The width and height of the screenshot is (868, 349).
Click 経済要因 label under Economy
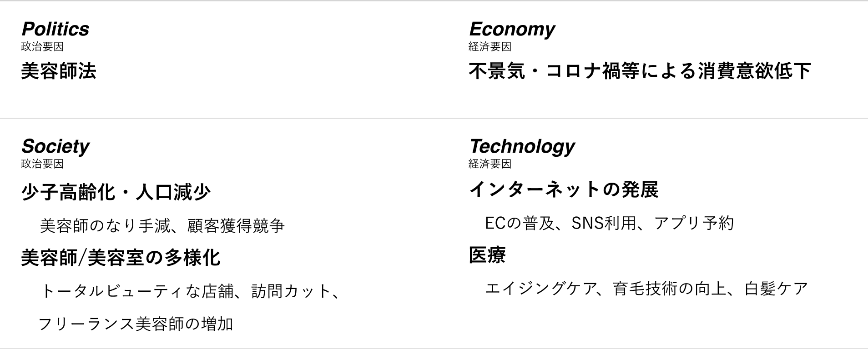pyautogui.click(x=490, y=46)
